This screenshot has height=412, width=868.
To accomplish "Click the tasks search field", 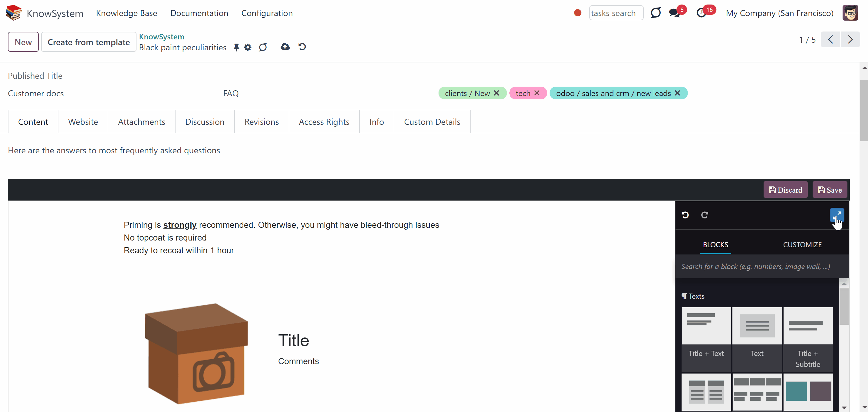I will pyautogui.click(x=616, y=13).
